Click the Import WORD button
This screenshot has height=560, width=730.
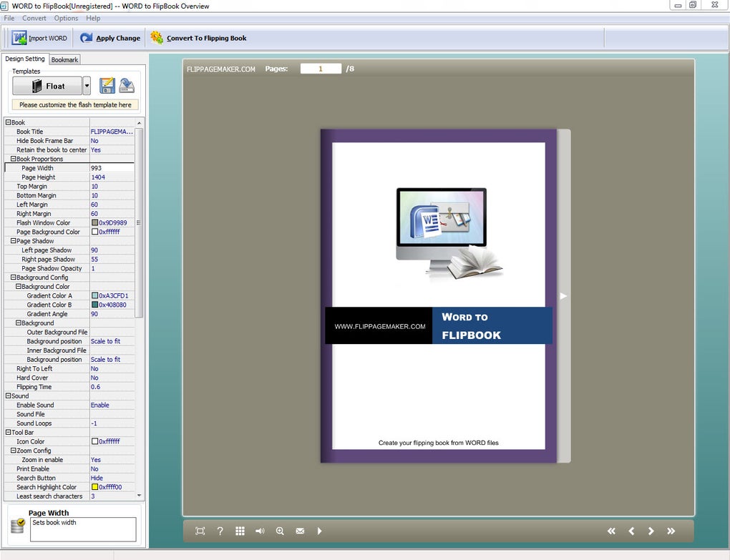pyautogui.click(x=39, y=38)
